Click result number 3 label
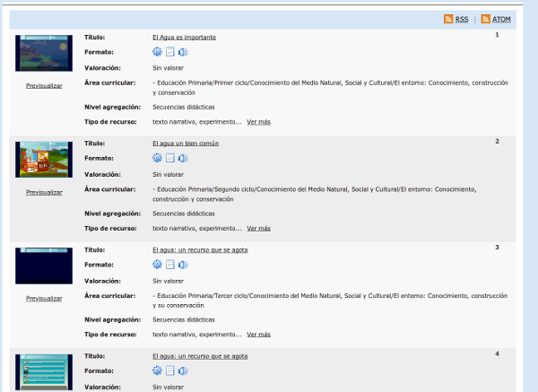This screenshot has width=538, height=392. (x=497, y=248)
